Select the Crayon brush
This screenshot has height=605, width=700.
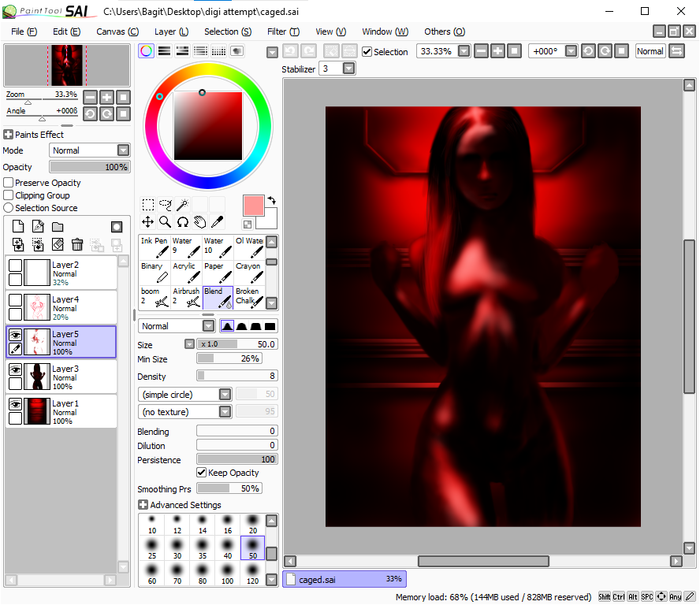250,273
